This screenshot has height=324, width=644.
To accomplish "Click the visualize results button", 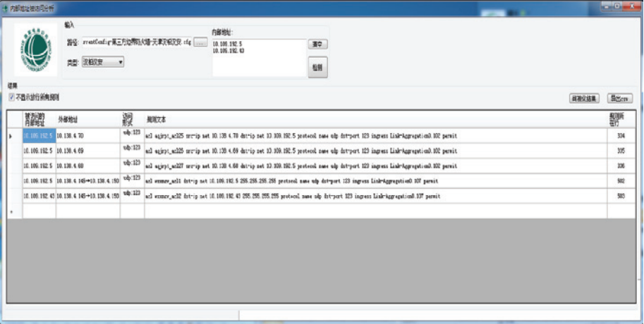I will click(x=584, y=99).
